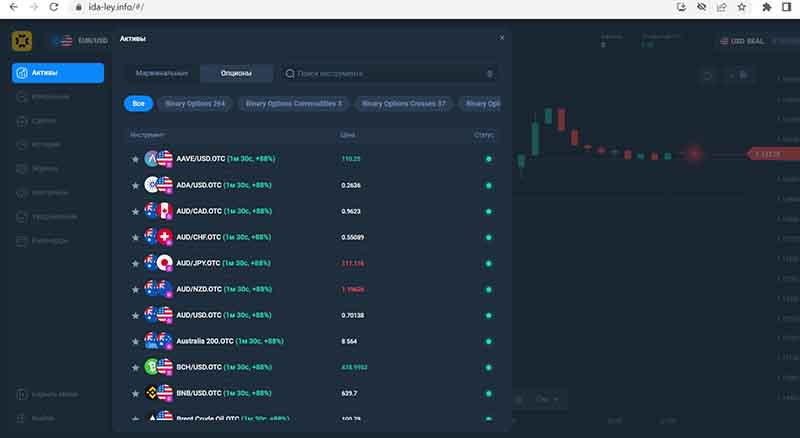The width and height of the screenshot is (800, 438).
Task: Star AUD/CHF.OTC as favorite
Action: pyautogui.click(x=135, y=237)
